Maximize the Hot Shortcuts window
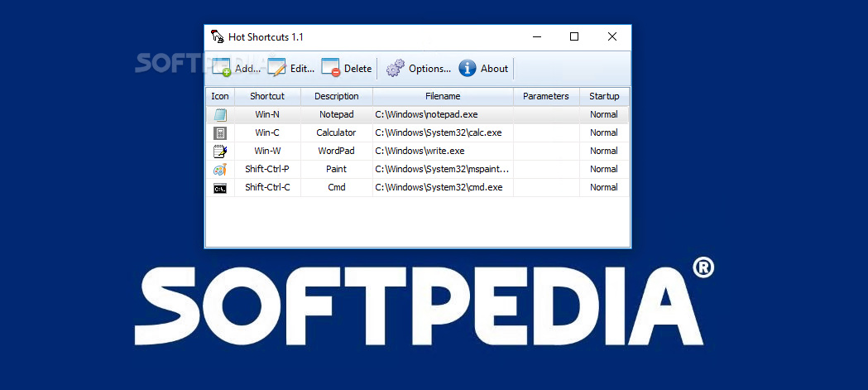The height and width of the screenshot is (390, 868). (574, 37)
